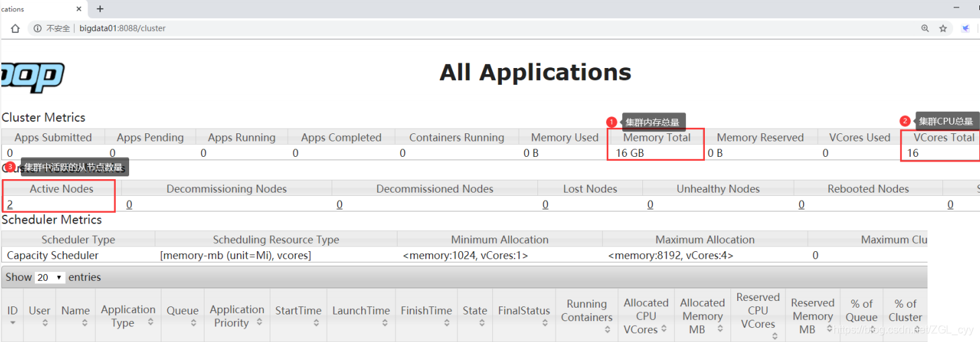Viewport: 980px width, 342px height.
Task: Click the 16 GB Memory Total value
Action: click(630, 153)
